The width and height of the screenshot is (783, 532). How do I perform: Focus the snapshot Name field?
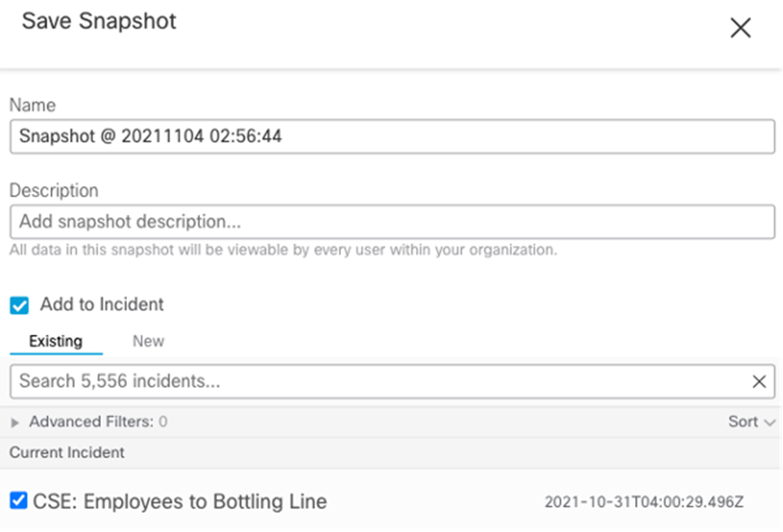[391, 136]
